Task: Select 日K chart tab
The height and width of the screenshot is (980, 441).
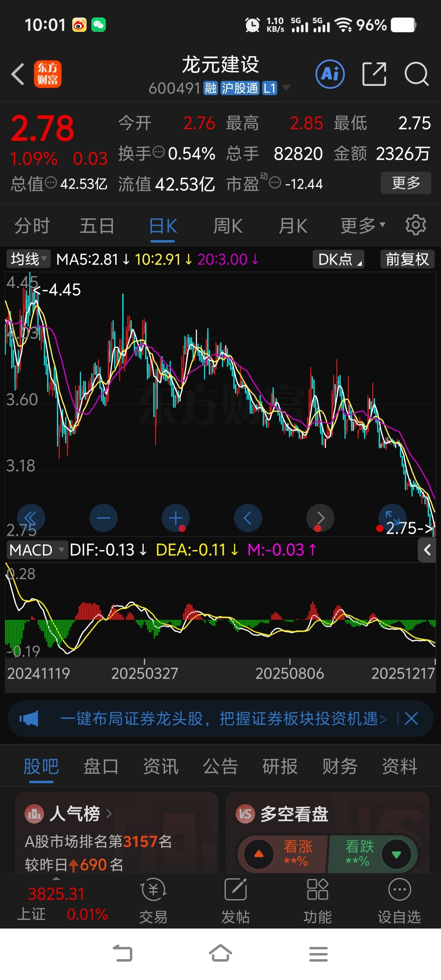Action: point(163,225)
